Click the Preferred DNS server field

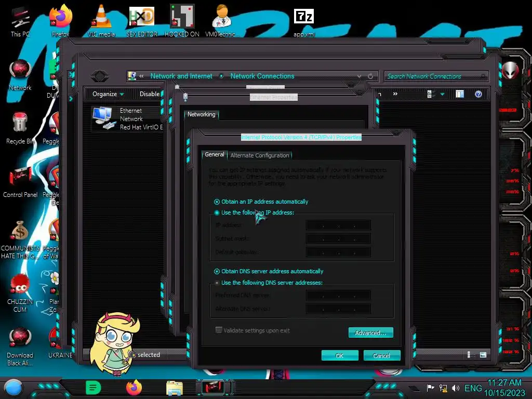click(x=338, y=295)
